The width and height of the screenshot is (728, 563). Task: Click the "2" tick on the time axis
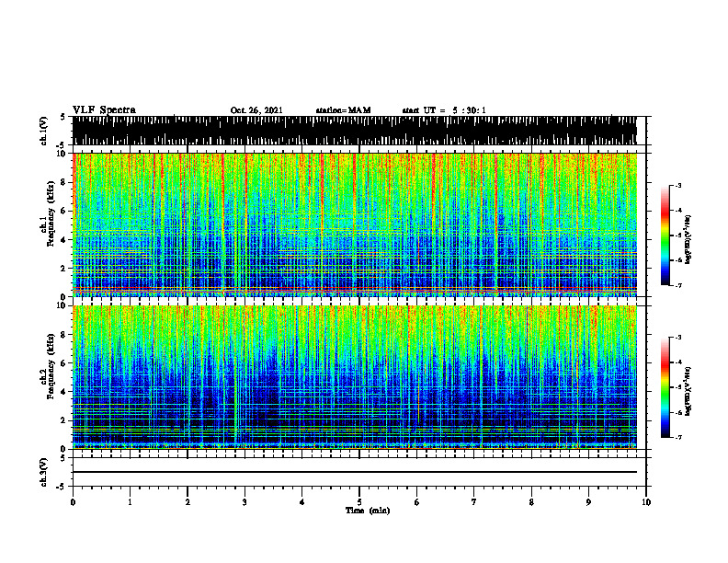[x=188, y=502]
